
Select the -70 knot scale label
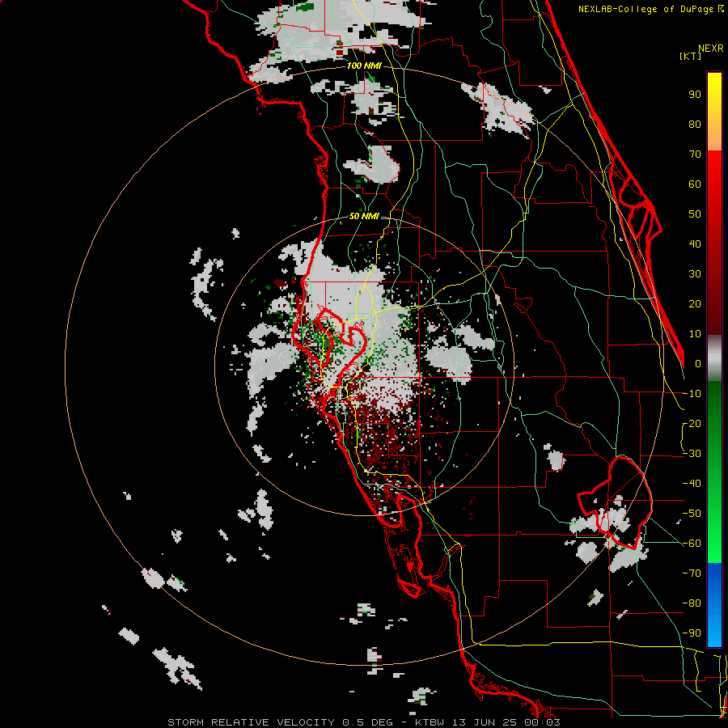click(692, 574)
